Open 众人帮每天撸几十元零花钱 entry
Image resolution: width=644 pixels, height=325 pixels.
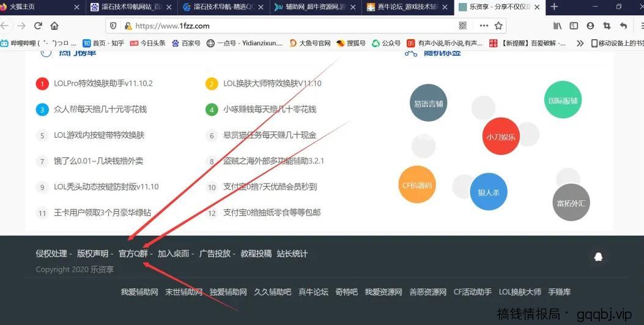pyautogui.click(x=100, y=110)
